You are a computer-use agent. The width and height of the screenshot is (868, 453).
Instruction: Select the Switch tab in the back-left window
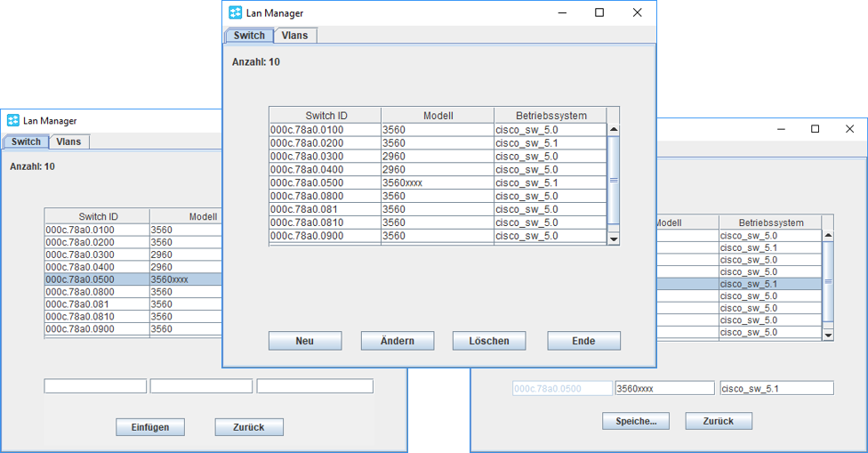26,142
